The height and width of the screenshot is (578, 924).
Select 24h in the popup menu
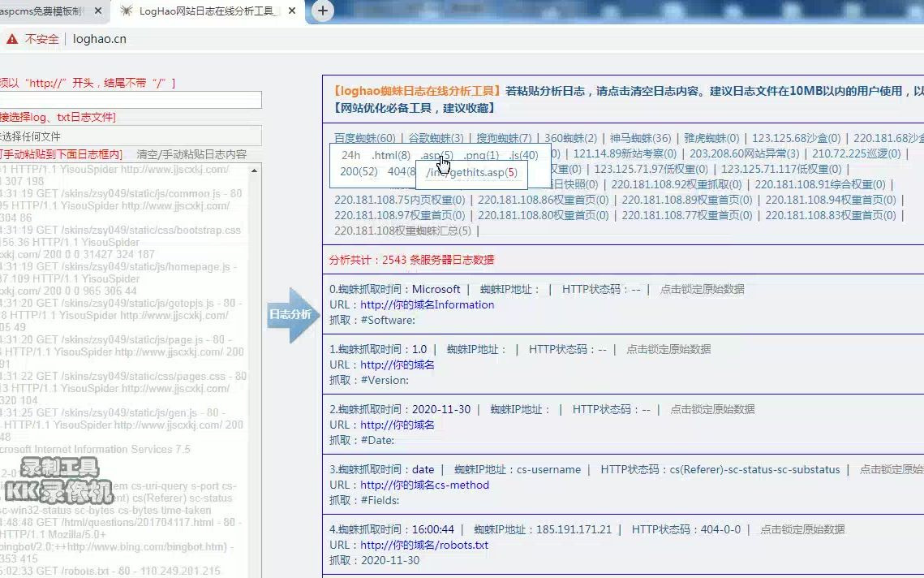350,155
